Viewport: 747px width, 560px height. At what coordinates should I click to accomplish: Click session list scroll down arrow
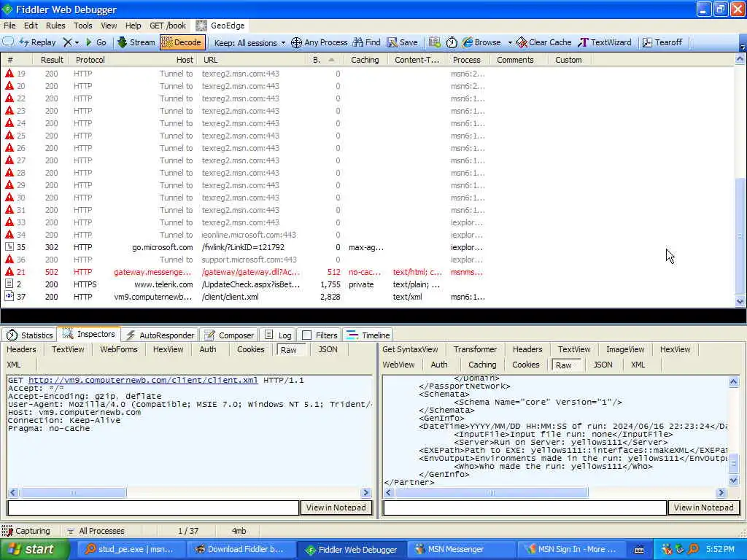[x=740, y=301]
